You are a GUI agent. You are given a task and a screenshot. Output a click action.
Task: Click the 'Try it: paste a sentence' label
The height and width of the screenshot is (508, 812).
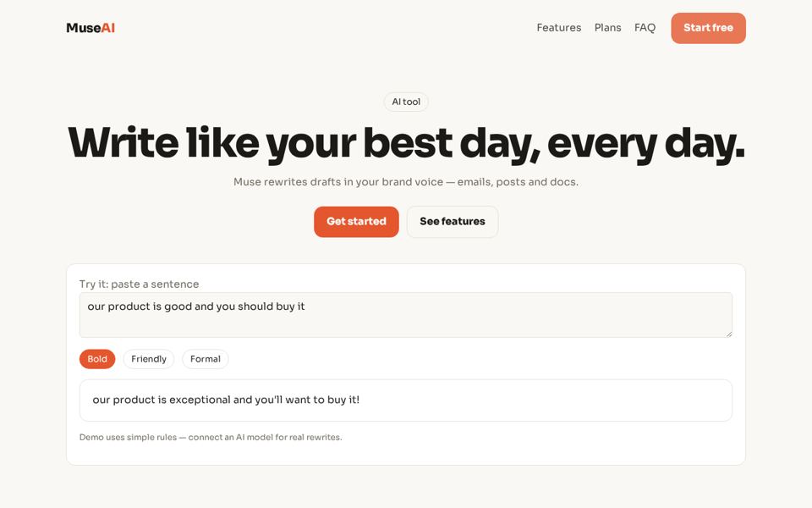tap(139, 284)
